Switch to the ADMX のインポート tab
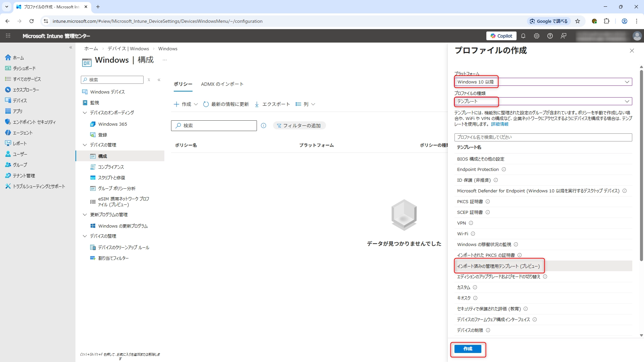Image resolution: width=644 pixels, height=362 pixels. [x=222, y=84]
